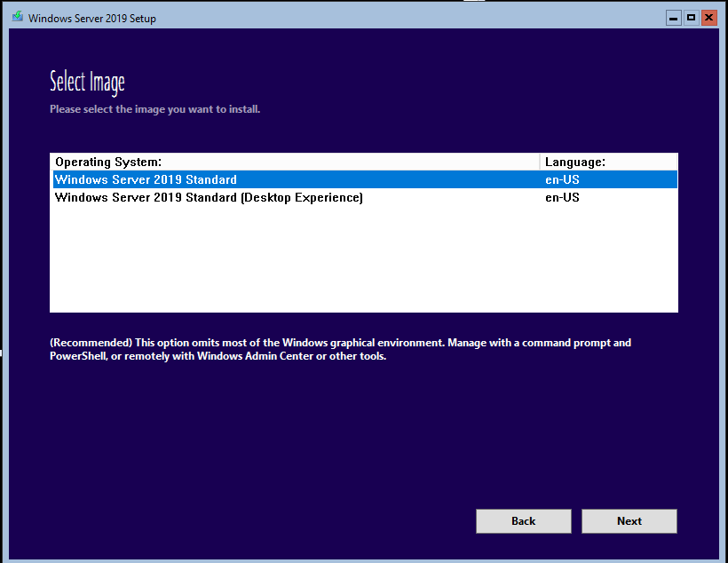Click the Back button

(523, 521)
